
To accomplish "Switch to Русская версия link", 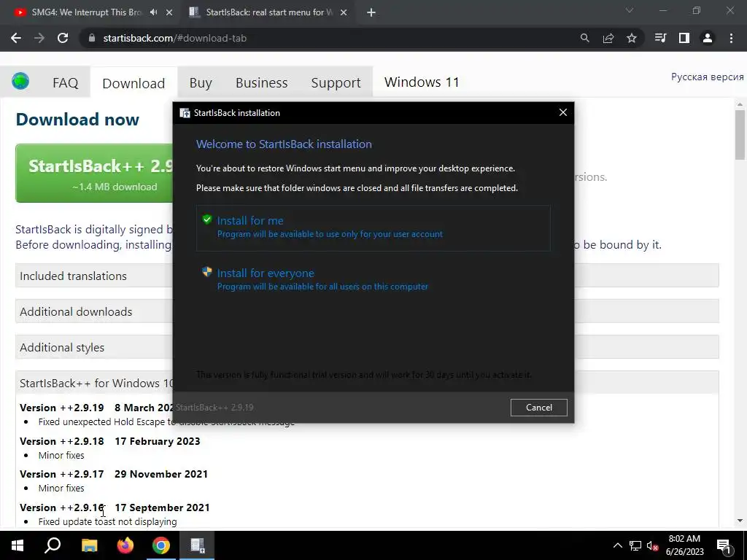I will pos(707,77).
